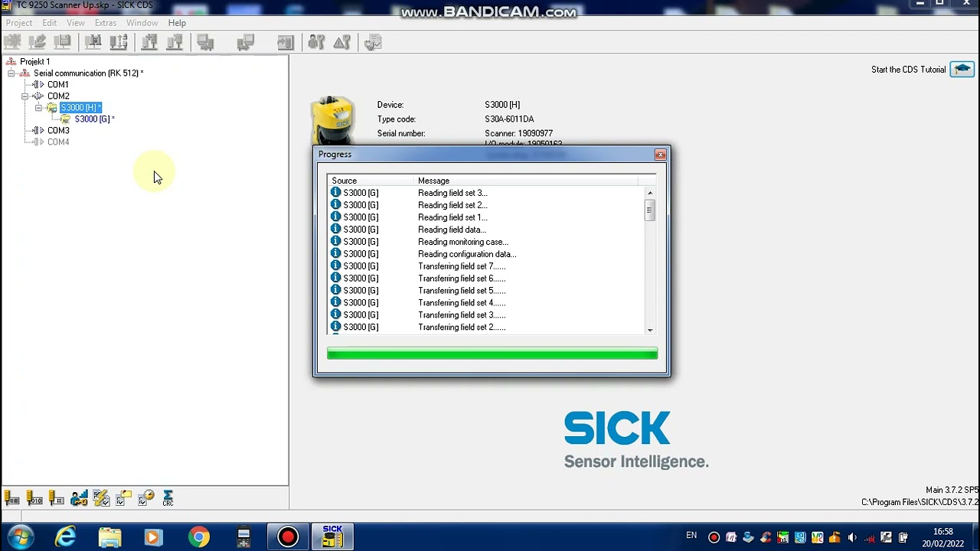The image size is (980, 551).
Task: Collapse the S3000 [H] tree node
Action: click(38, 108)
